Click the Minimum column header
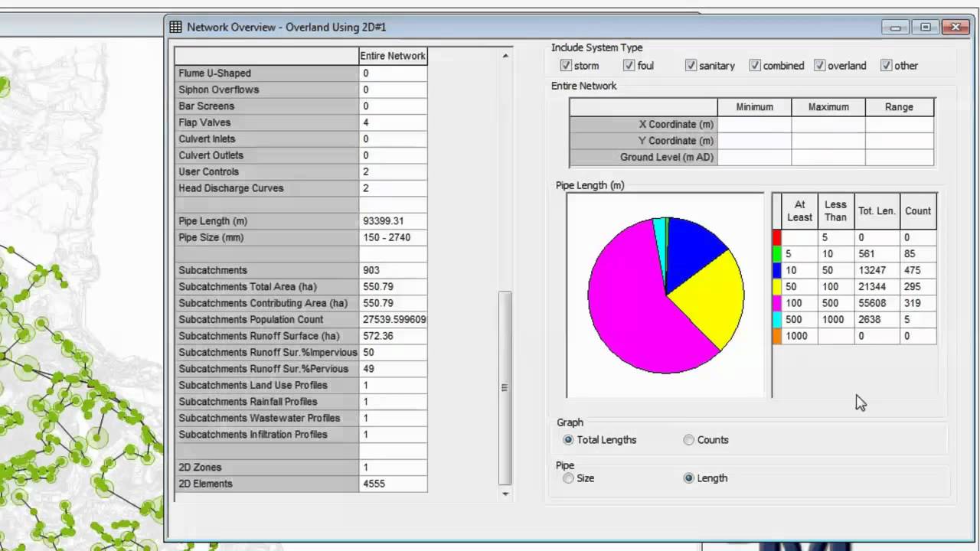Viewport: 980px width, 551px height. (x=755, y=107)
